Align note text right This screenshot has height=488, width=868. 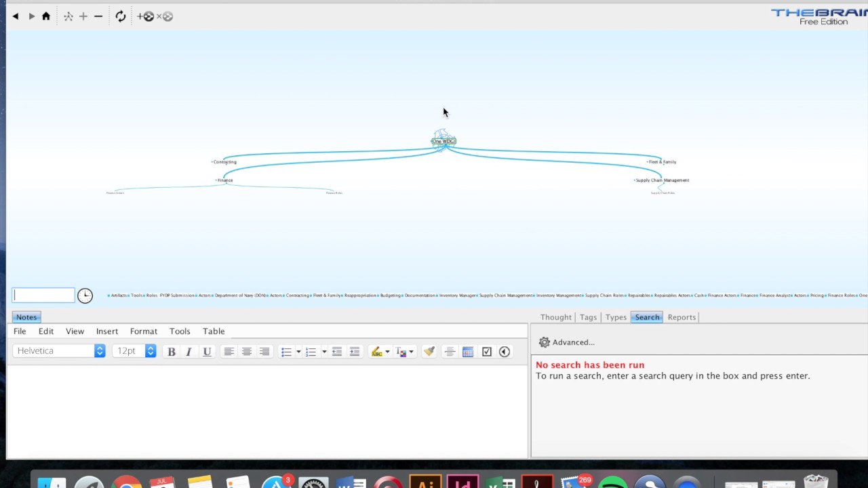pos(264,351)
